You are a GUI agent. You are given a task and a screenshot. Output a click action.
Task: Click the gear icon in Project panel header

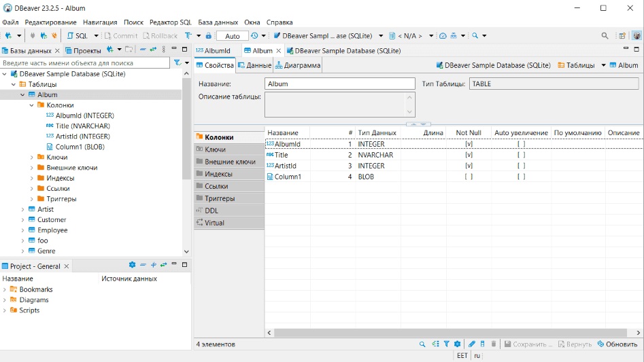pos(132,265)
